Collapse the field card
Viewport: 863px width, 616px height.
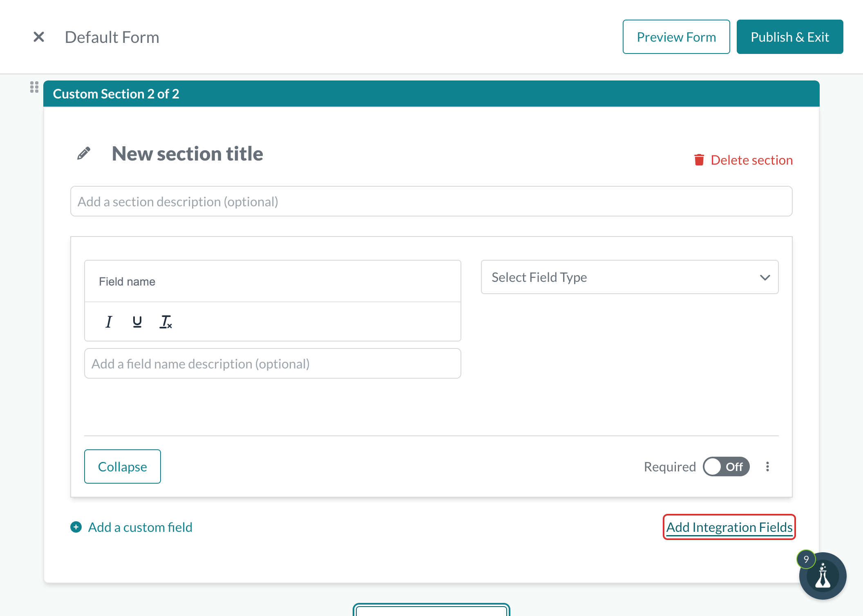click(123, 466)
